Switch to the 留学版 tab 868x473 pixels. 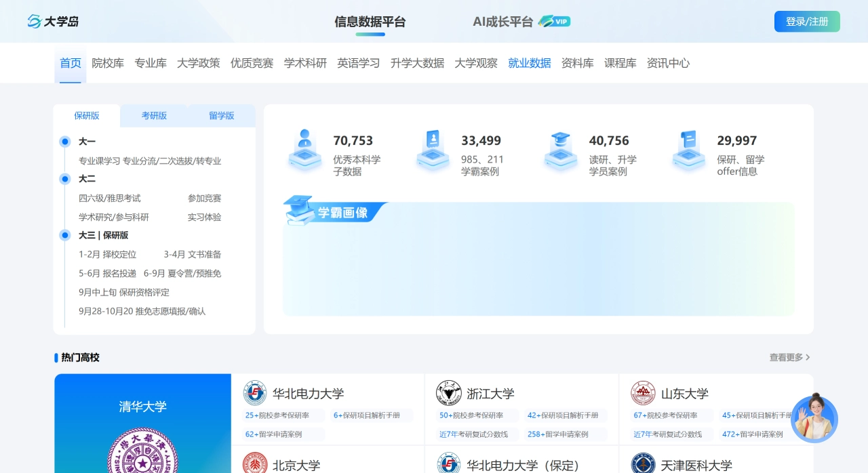222,116
